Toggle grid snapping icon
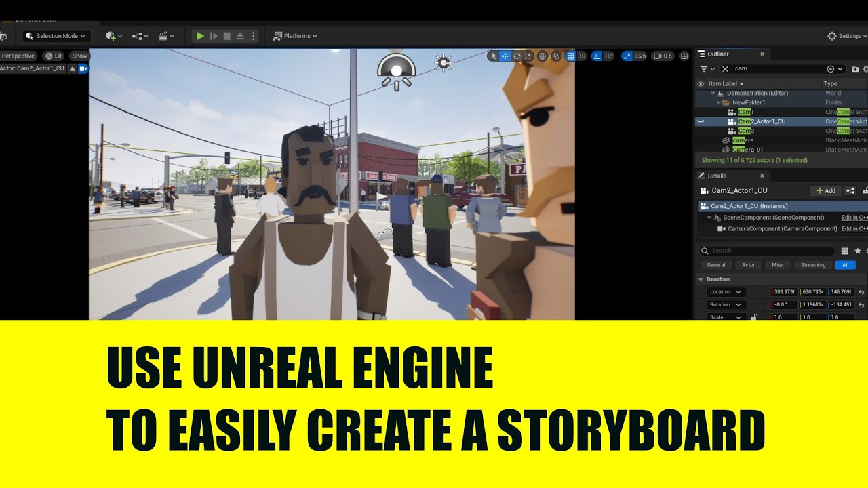 [x=571, y=56]
